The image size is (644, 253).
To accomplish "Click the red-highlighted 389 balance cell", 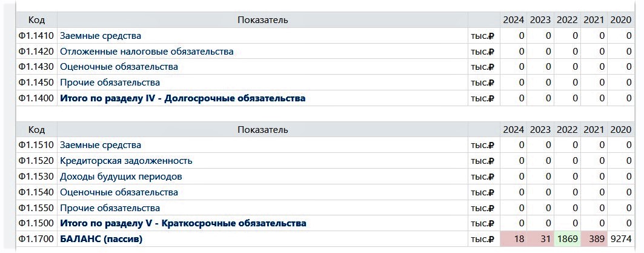I will (x=596, y=239).
